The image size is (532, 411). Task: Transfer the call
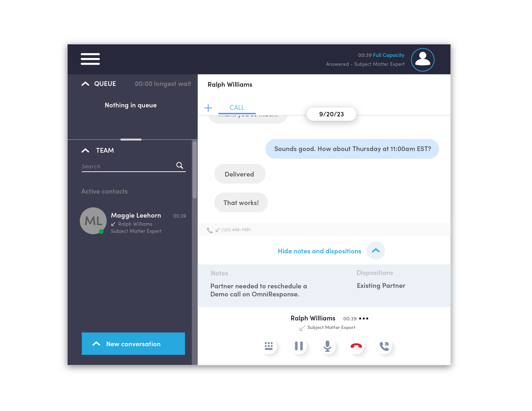(x=384, y=346)
